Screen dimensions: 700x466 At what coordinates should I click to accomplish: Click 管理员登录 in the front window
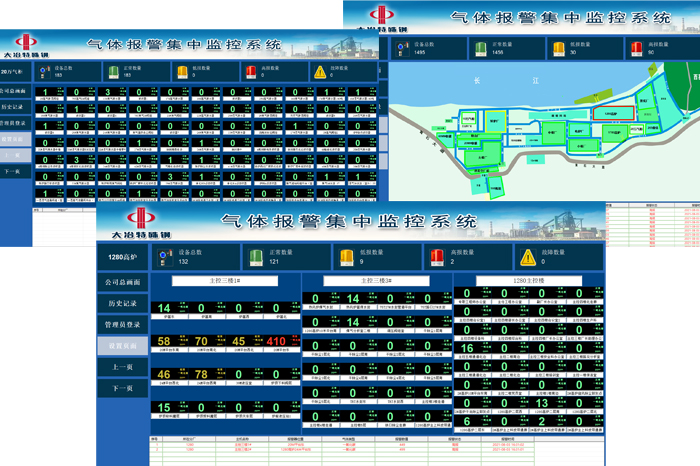[x=123, y=324]
